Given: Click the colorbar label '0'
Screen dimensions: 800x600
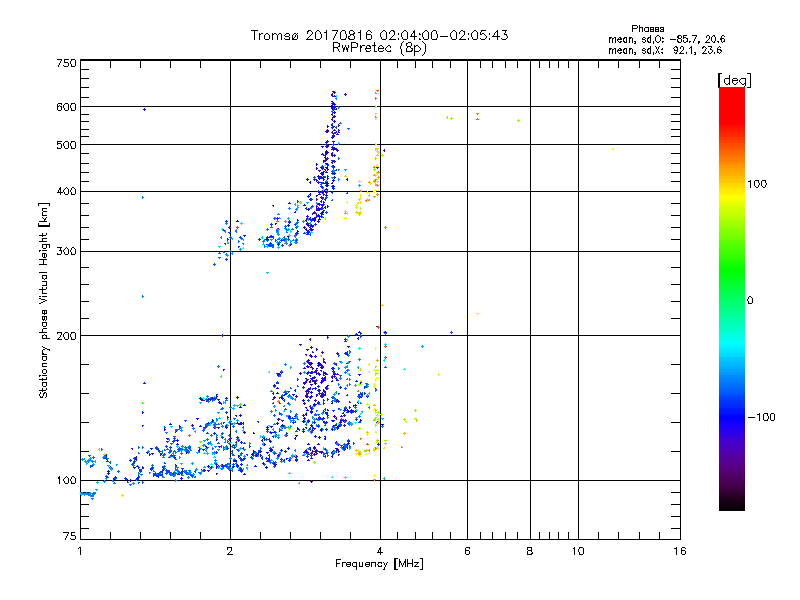Looking at the screenshot, I should click(x=750, y=300).
